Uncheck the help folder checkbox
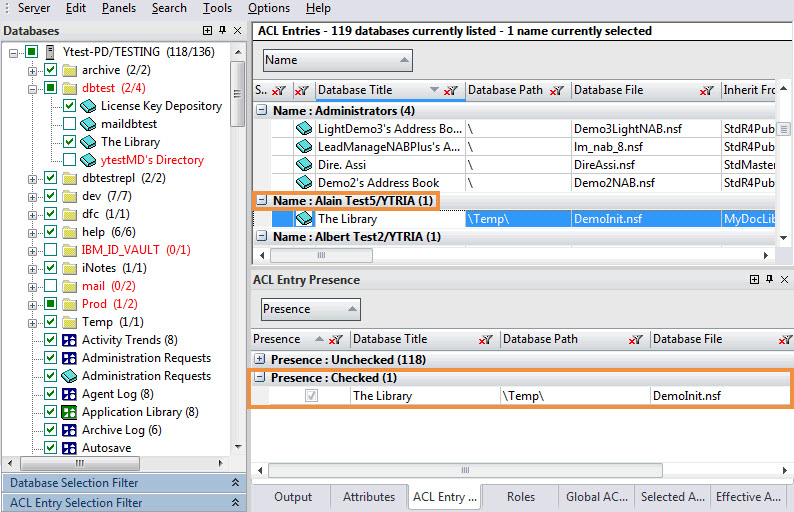The width and height of the screenshot is (794, 512). coord(51,232)
